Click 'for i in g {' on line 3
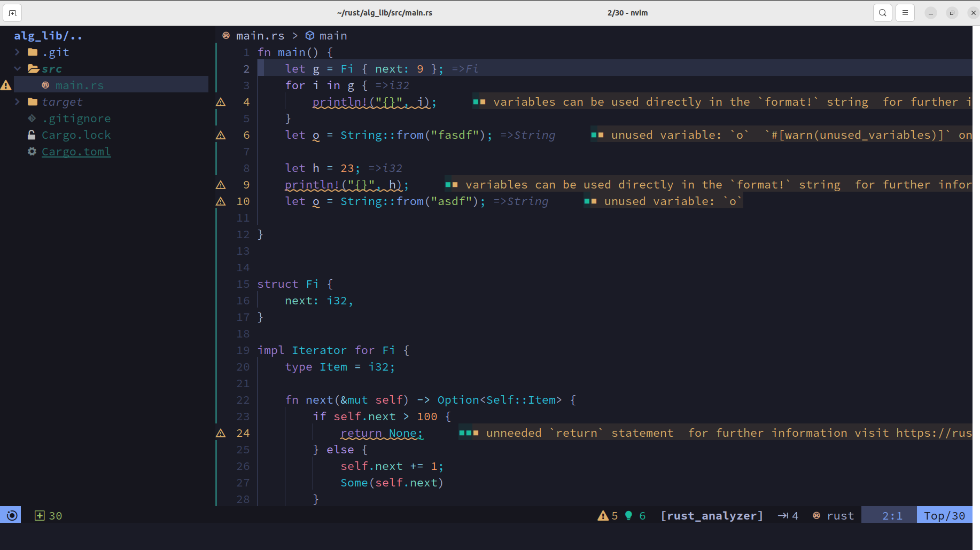The image size is (980, 550). click(326, 85)
